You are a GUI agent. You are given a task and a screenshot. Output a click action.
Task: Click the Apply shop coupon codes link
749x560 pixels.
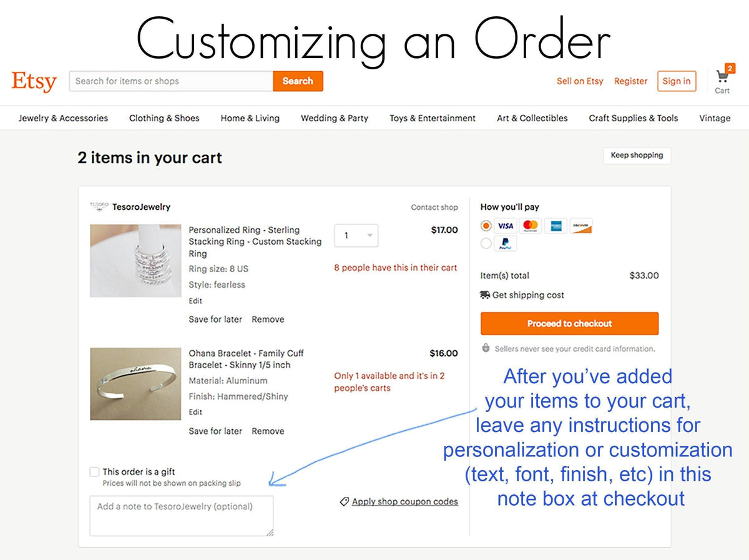[x=404, y=501]
